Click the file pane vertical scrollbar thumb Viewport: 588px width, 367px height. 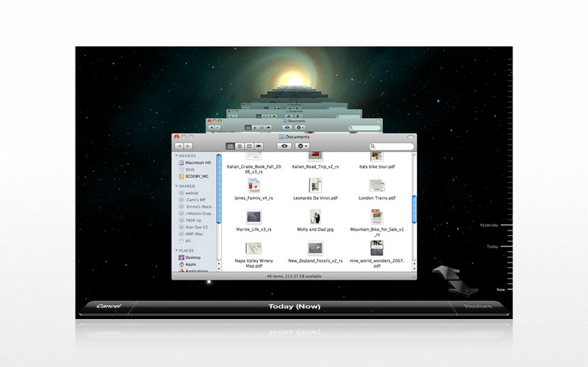tap(414, 209)
